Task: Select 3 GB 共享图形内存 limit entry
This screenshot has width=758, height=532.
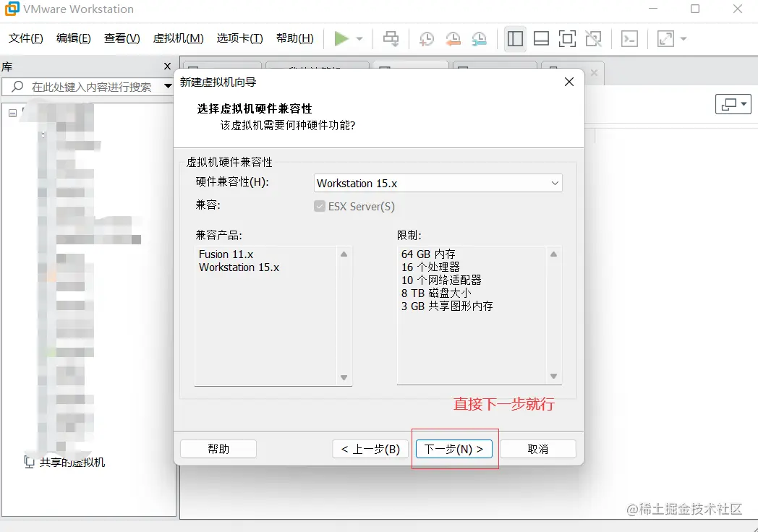Action: coord(447,306)
